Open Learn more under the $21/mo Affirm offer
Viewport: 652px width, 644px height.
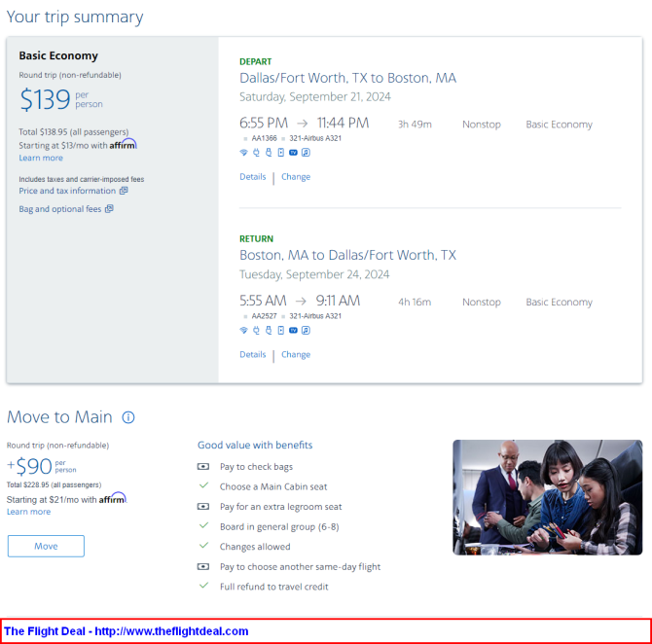[x=28, y=512]
